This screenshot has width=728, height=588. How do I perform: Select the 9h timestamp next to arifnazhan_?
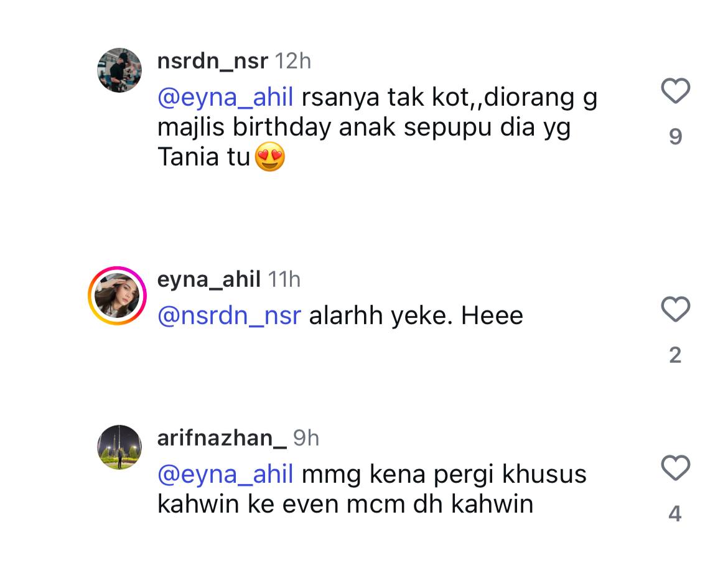click(x=306, y=439)
